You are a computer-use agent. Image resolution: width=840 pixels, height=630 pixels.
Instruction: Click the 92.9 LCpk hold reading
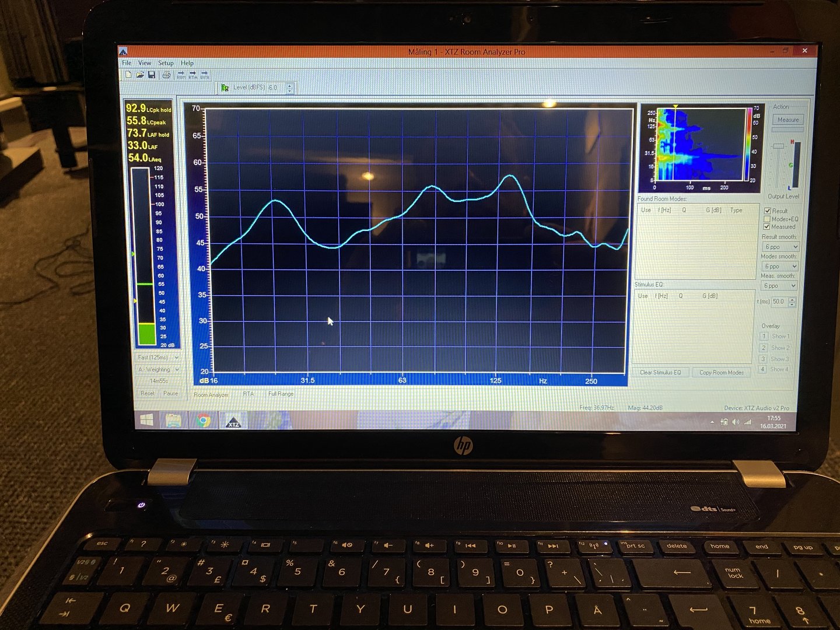tap(149, 108)
